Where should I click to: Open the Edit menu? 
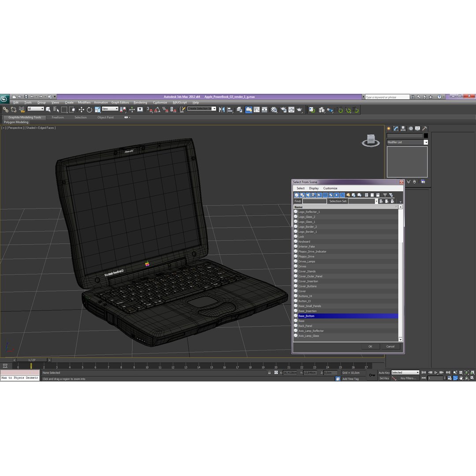[x=16, y=103]
